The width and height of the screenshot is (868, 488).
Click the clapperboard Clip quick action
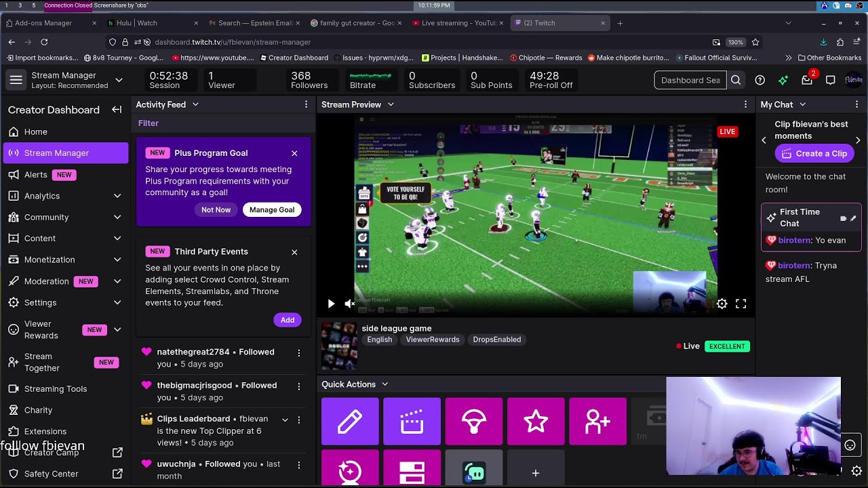pos(412,422)
